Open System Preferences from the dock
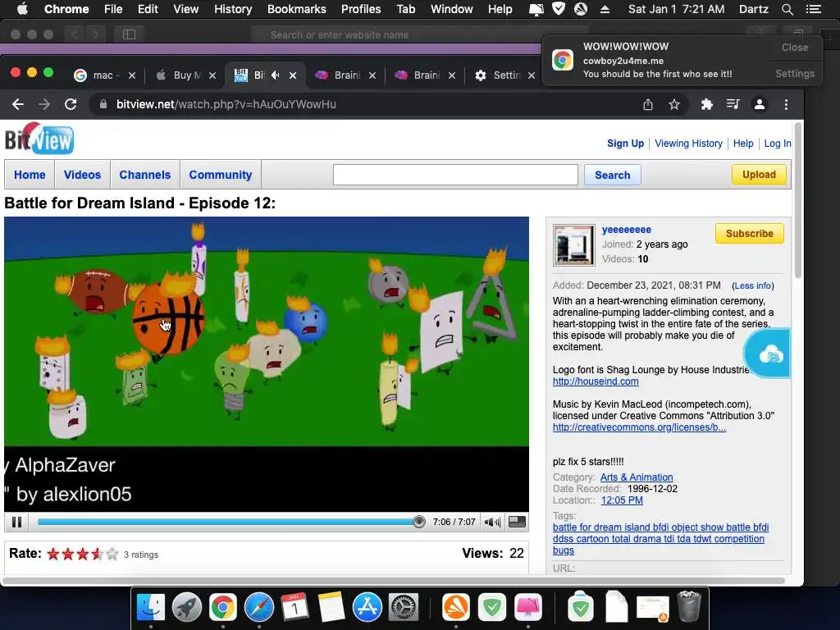Image resolution: width=840 pixels, height=630 pixels. (x=403, y=607)
